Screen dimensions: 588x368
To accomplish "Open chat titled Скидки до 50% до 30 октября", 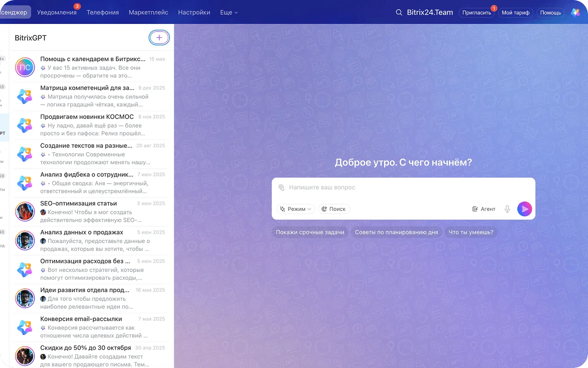I will click(x=90, y=355).
